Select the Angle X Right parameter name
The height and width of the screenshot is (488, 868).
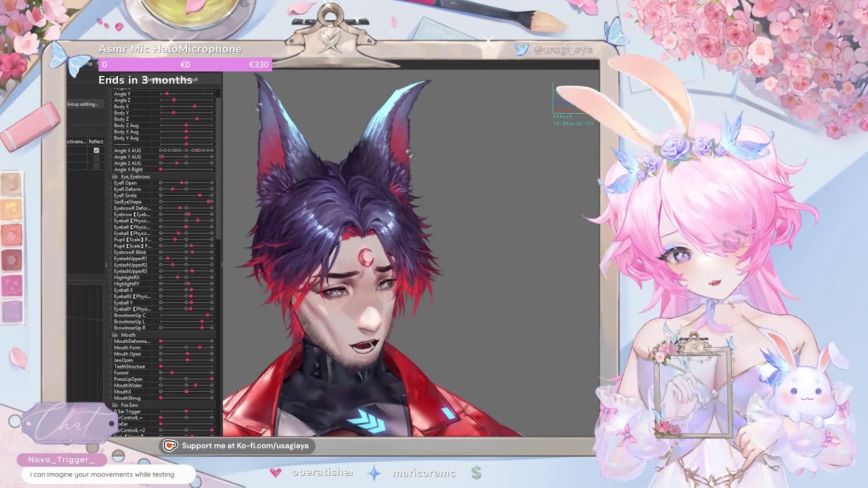pos(128,169)
